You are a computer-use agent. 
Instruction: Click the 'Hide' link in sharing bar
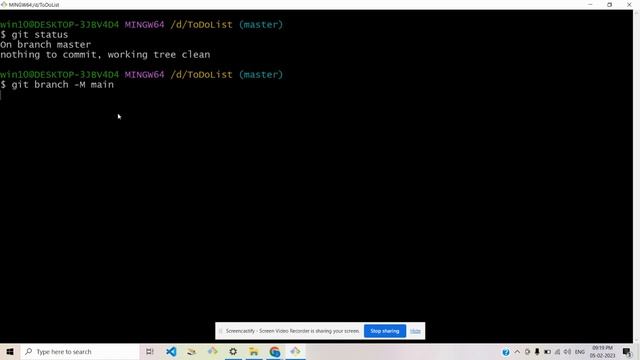(415, 331)
